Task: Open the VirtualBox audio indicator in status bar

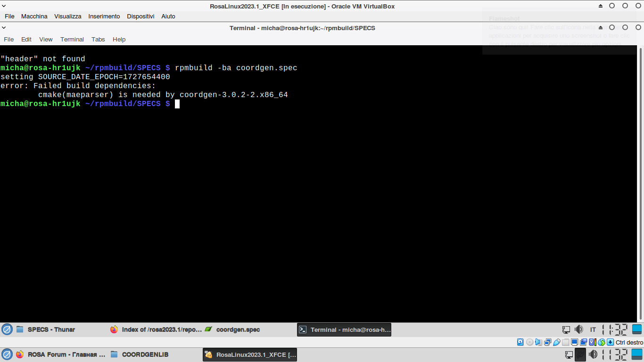Action: pos(538,342)
